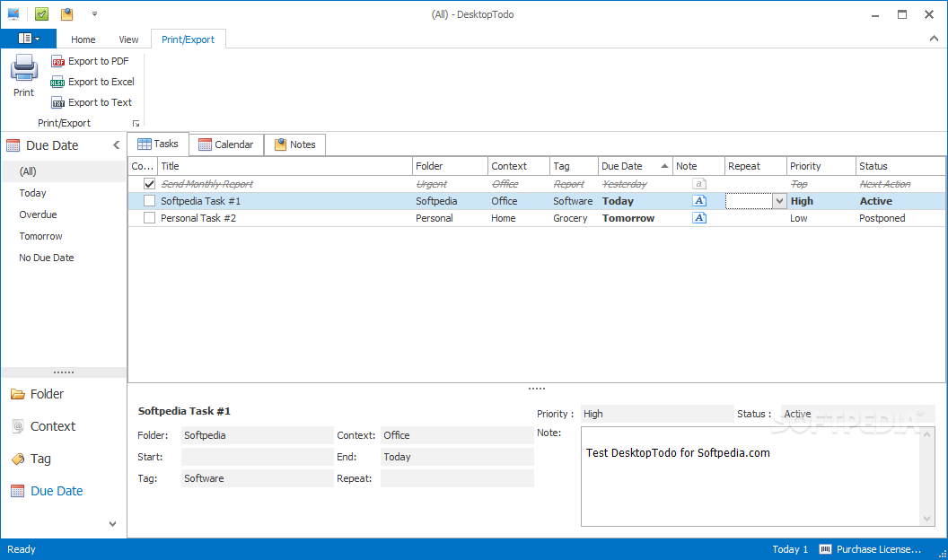Open note icon for Personal Task #2

(699, 217)
